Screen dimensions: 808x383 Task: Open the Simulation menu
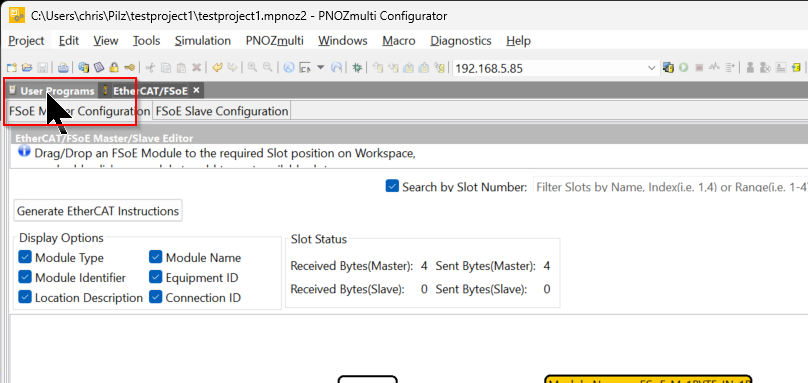[203, 41]
